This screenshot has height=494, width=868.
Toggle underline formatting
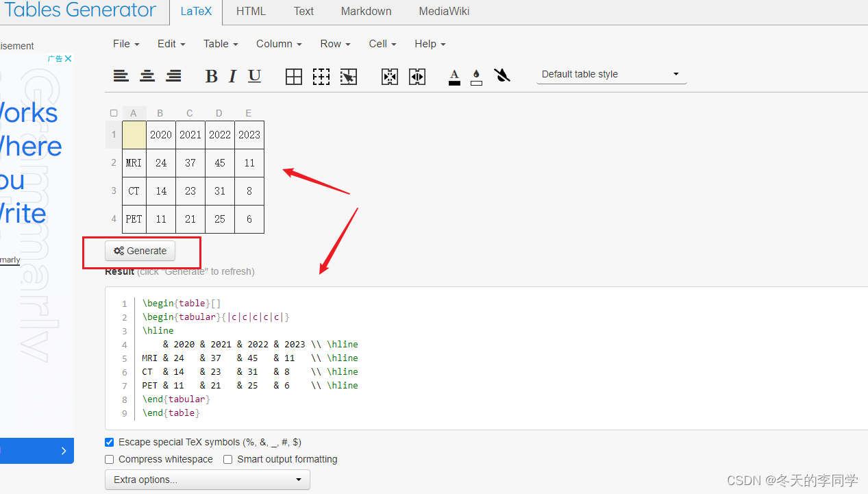click(x=254, y=76)
